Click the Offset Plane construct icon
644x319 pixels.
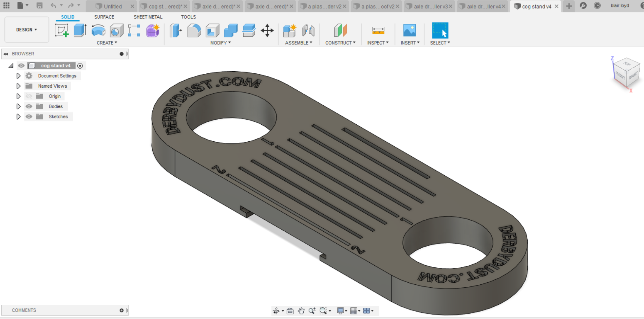(340, 31)
